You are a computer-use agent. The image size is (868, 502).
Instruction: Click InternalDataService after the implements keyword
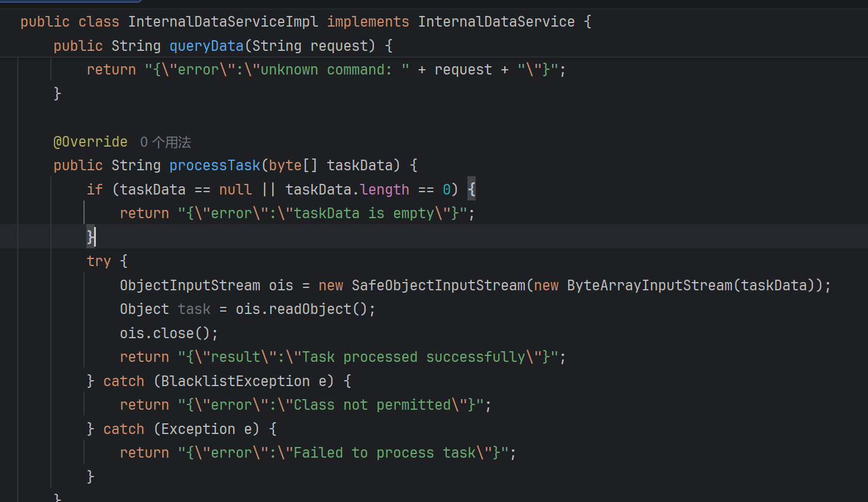496,22
